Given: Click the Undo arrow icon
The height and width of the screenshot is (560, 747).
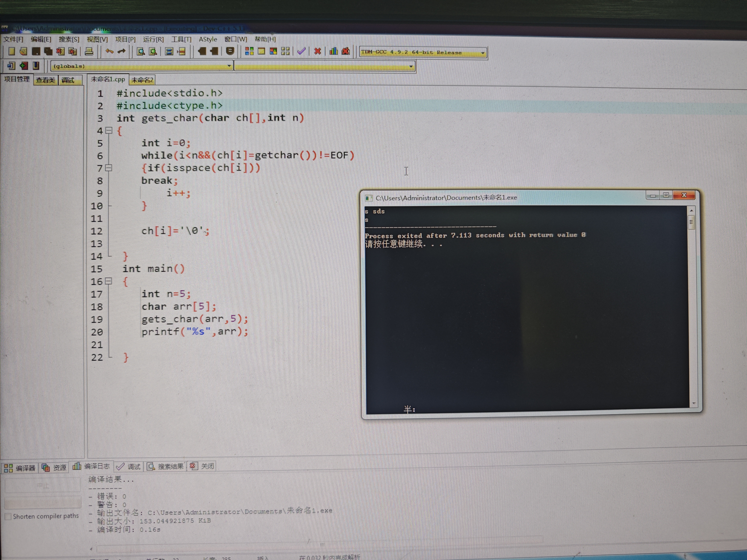Looking at the screenshot, I should tap(109, 51).
